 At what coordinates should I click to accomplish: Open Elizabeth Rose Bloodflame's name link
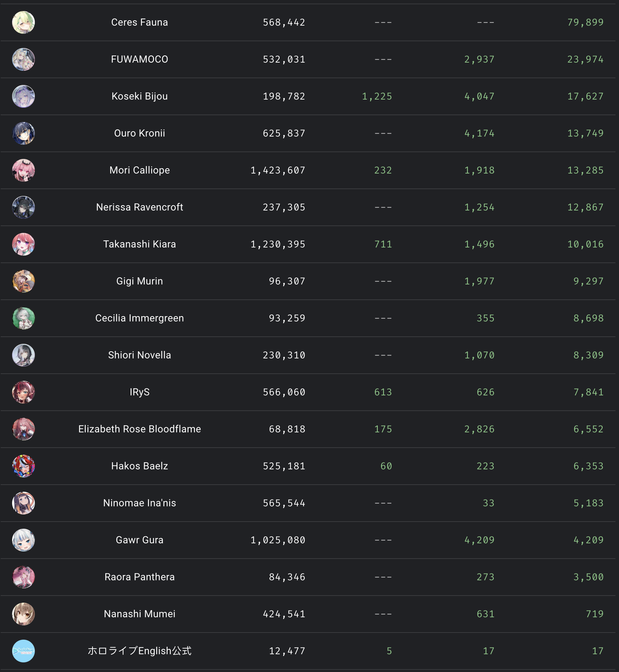(139, 429)
